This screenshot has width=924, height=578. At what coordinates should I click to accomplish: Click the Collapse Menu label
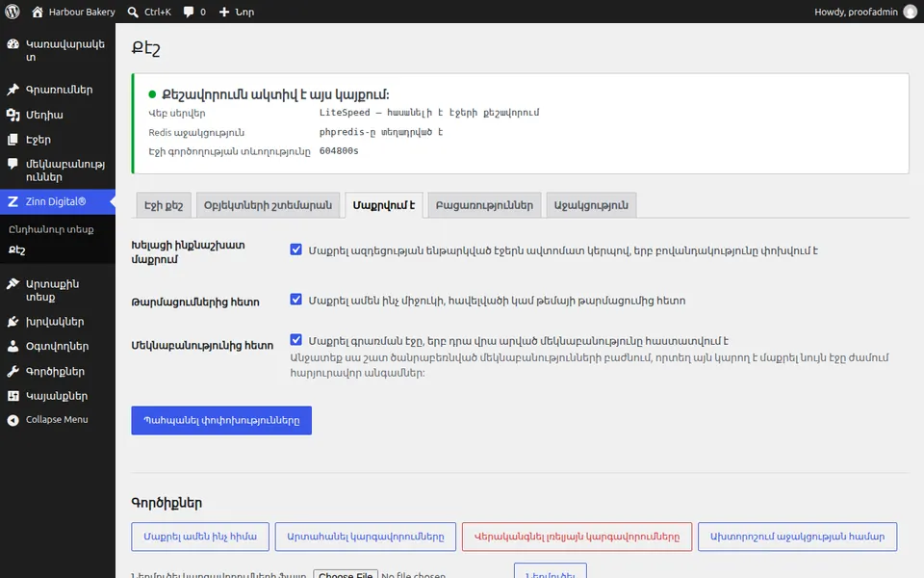point(57,419)
